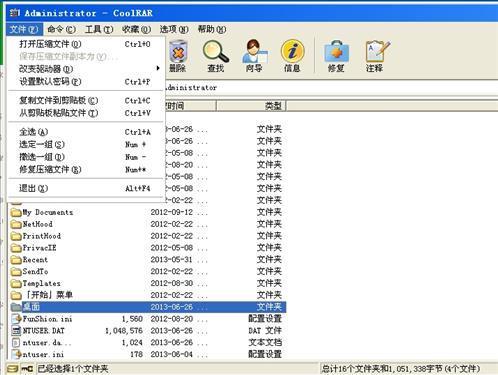Open the Comment (注释) toolbar icon
Viewport: 498px width, 375px height.
[x=375, y=55]
